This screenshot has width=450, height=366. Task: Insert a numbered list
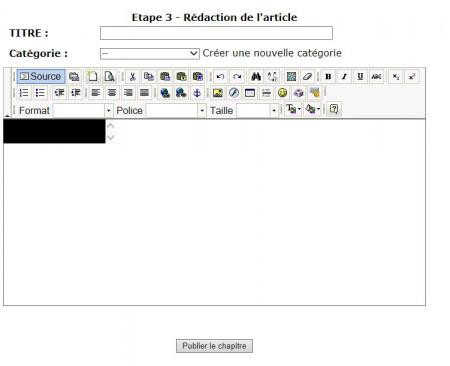(24, 93)
